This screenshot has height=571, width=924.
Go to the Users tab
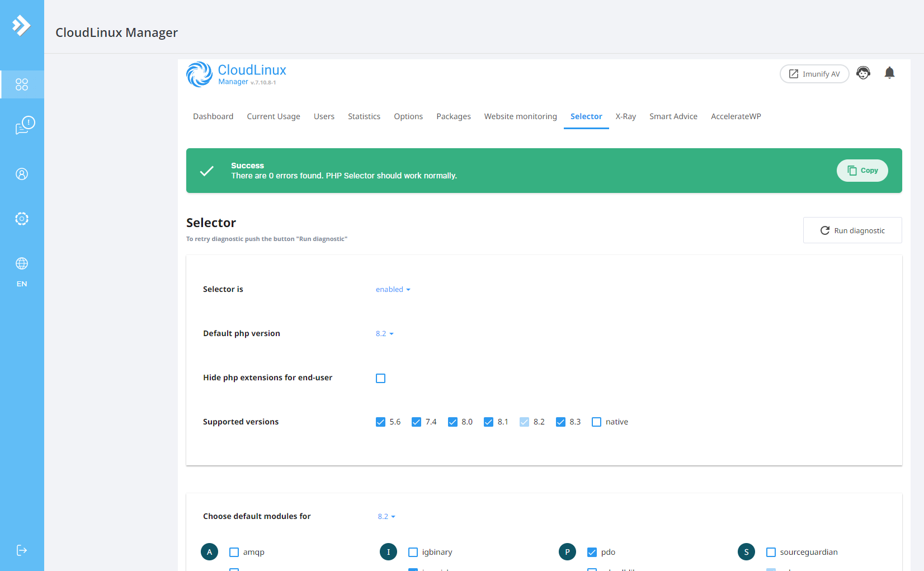point(324,116)
